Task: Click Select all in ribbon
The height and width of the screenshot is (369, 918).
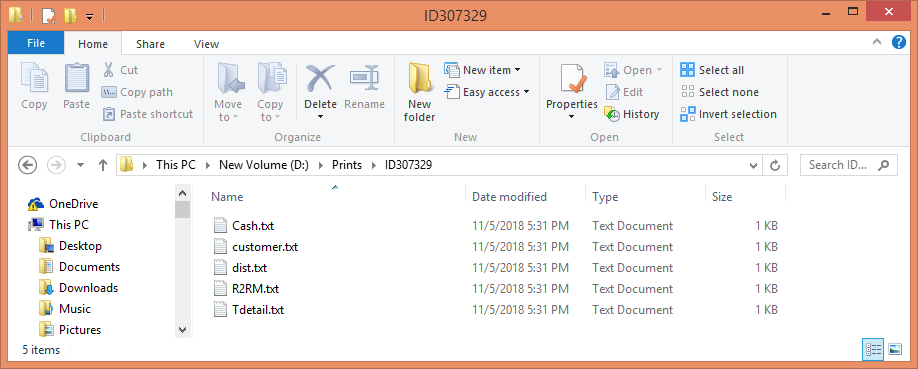Action: (x=712, y=70)
